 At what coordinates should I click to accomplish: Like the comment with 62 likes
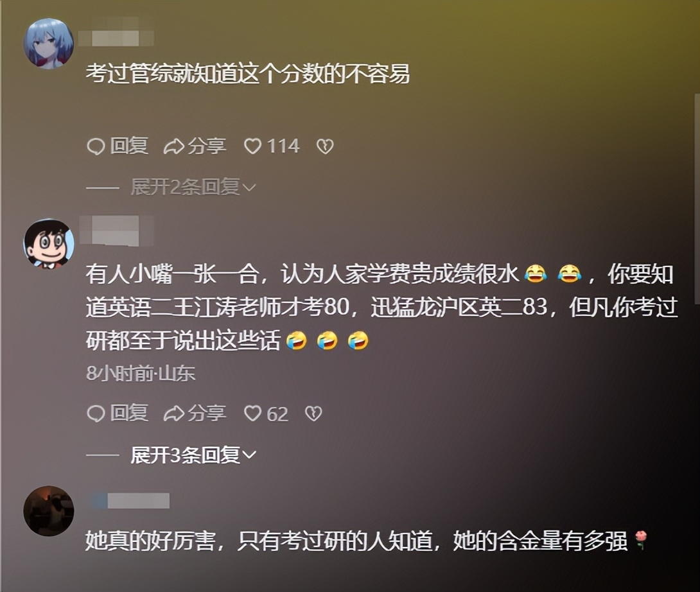(266, 414)
